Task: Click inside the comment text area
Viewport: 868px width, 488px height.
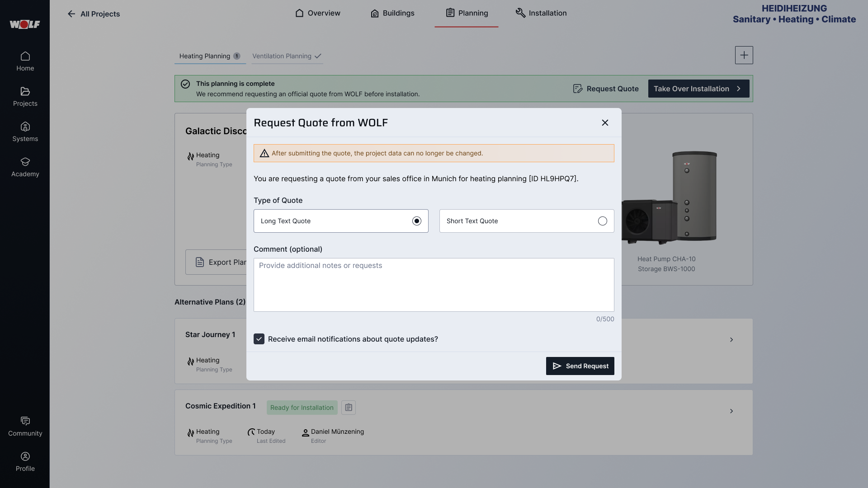Action: pos(434,285)
